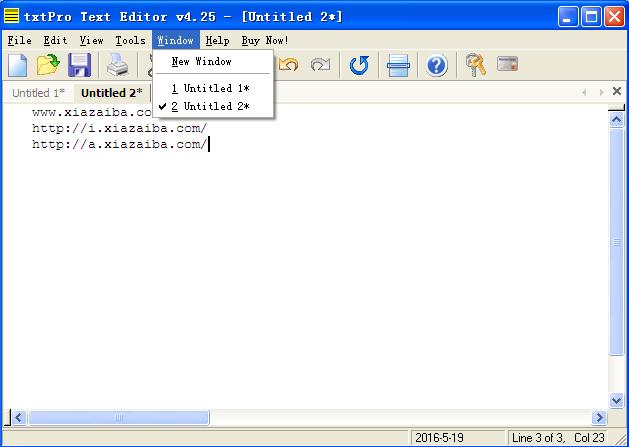
Task: Open the Help menu
Action: click(217, 41)
